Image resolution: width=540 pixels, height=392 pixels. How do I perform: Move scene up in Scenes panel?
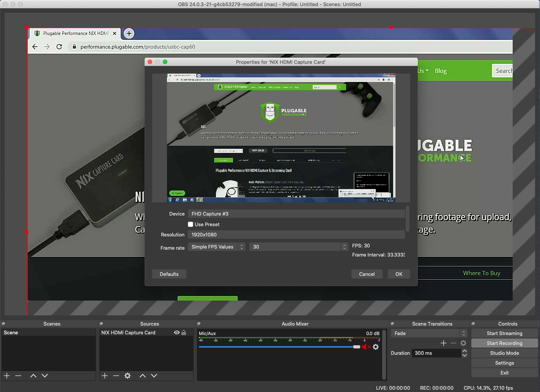pyautogui.click(x=33, y=376)
